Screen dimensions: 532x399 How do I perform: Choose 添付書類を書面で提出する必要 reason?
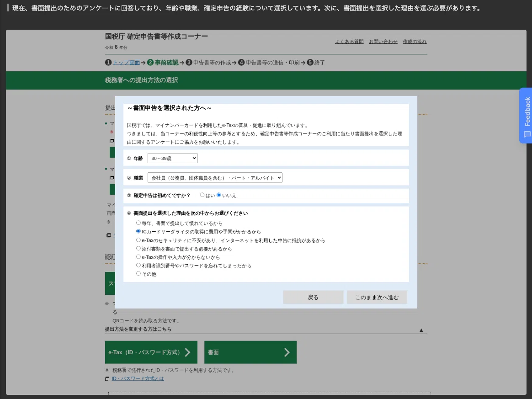tap(138, 248)
